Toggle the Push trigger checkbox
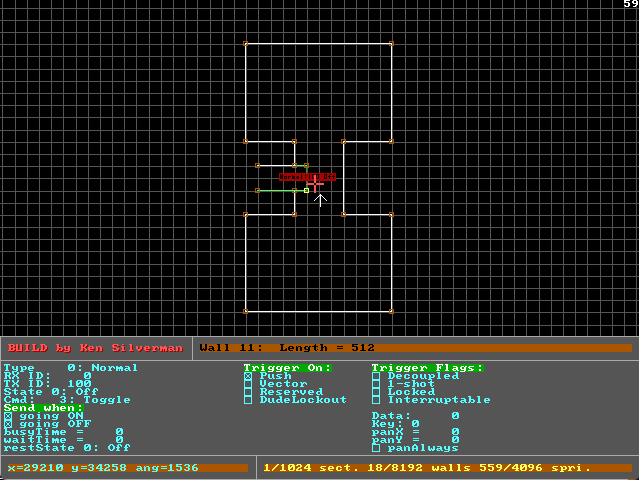Image resolution: width=639 pixels, height=480 pixels. [248, 376]
